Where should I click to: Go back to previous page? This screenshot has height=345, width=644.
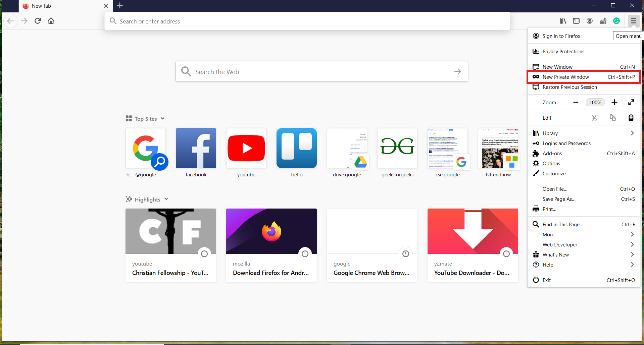(x=10, y=21)
